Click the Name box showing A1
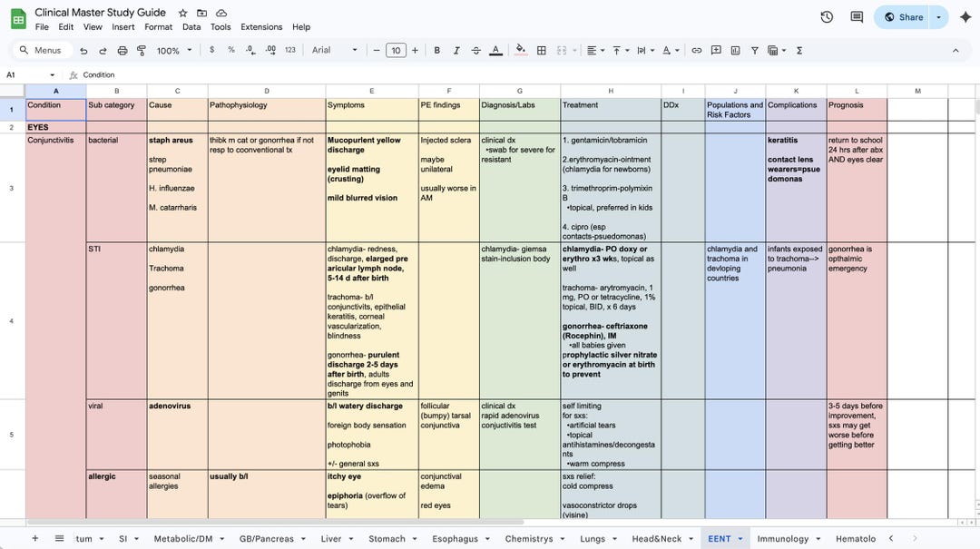The width and height of the screenshot is (980, 549). coord(29,75)
